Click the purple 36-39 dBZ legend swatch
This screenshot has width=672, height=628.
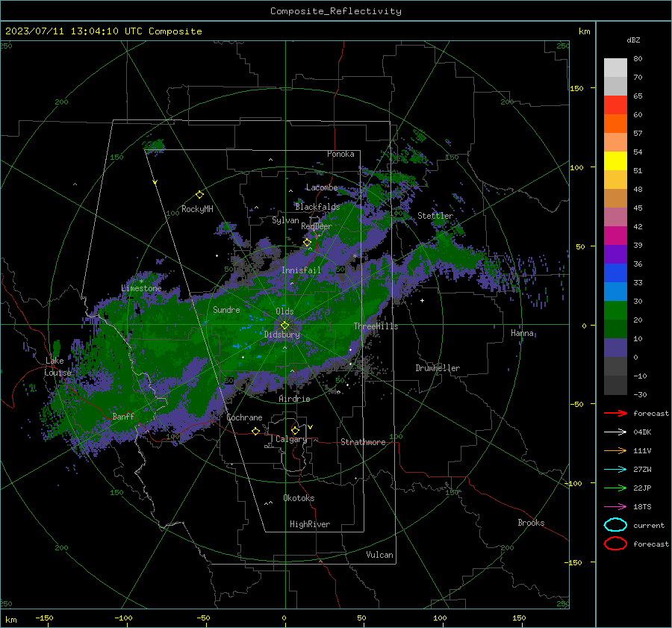(615, 255)
